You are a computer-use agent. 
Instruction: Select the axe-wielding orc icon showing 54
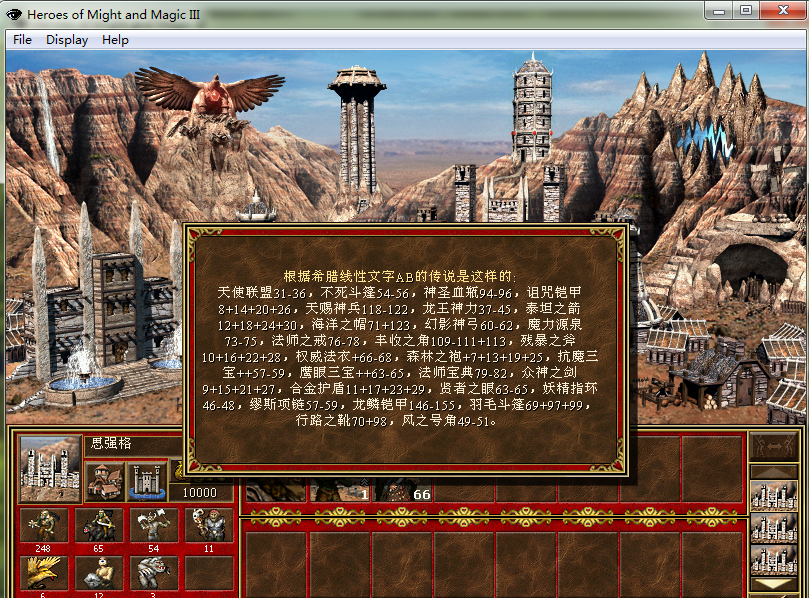pos(154,525)
